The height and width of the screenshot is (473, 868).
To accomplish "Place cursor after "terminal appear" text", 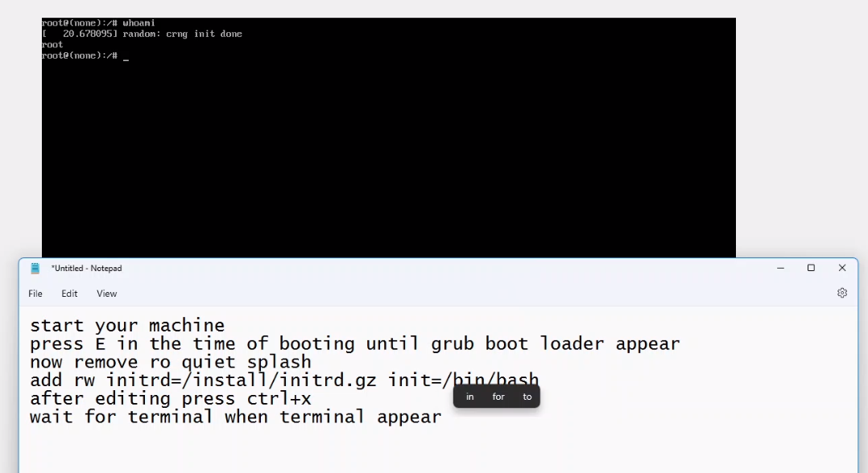I will tap(442, 417).
